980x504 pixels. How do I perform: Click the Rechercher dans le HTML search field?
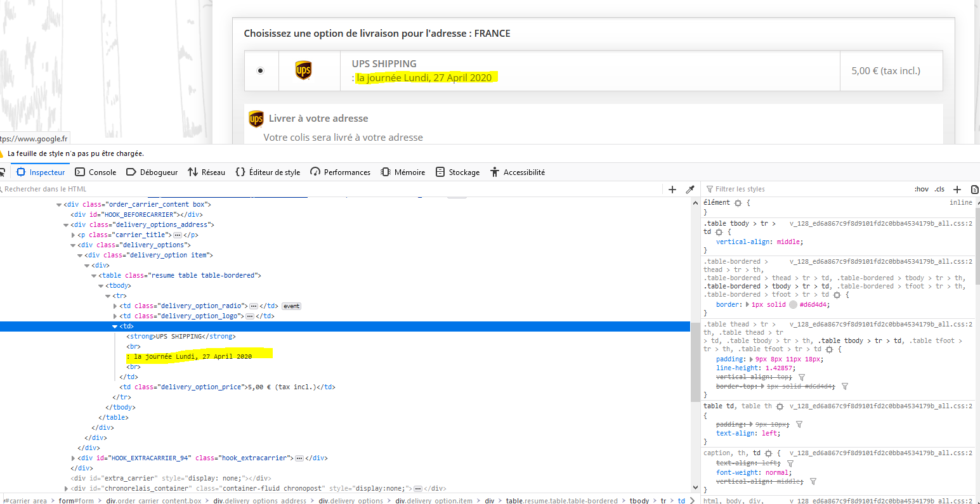click(x=330, y=189)
